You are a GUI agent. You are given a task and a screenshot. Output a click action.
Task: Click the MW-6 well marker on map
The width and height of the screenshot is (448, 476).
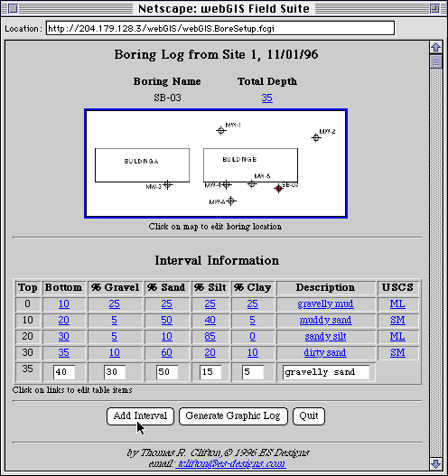(231, 201)
